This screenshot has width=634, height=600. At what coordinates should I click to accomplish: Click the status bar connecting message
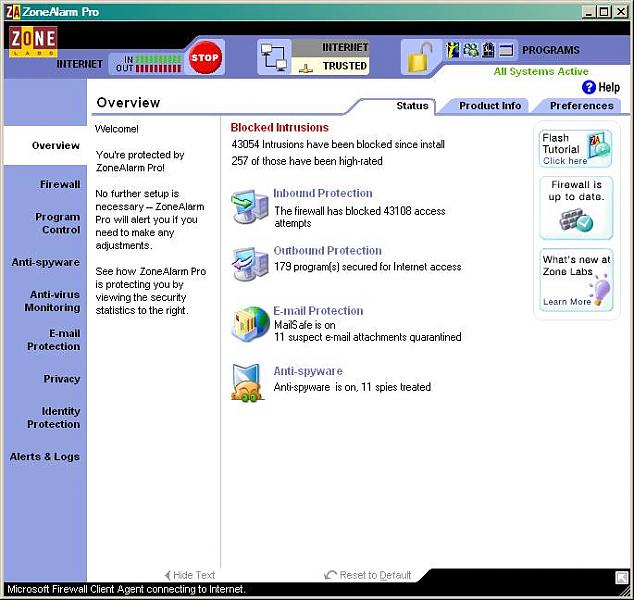[126, 589]
